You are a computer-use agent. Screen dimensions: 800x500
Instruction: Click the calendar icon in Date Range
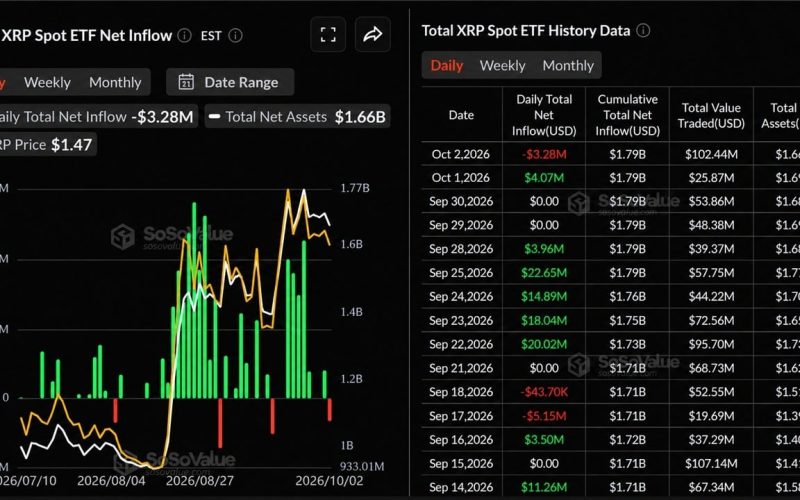point(186,82)
